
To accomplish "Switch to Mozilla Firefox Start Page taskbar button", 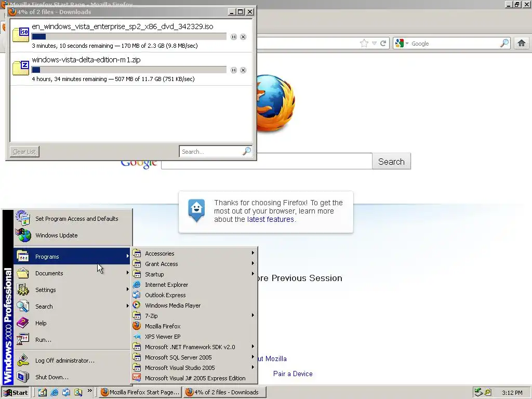I will click(140, 392).
